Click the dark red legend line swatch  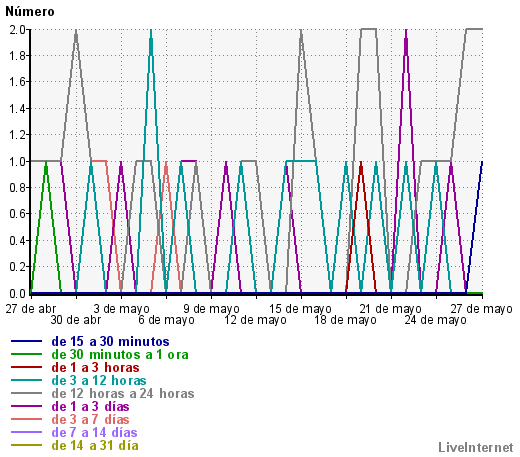click(x=26, y=367)
